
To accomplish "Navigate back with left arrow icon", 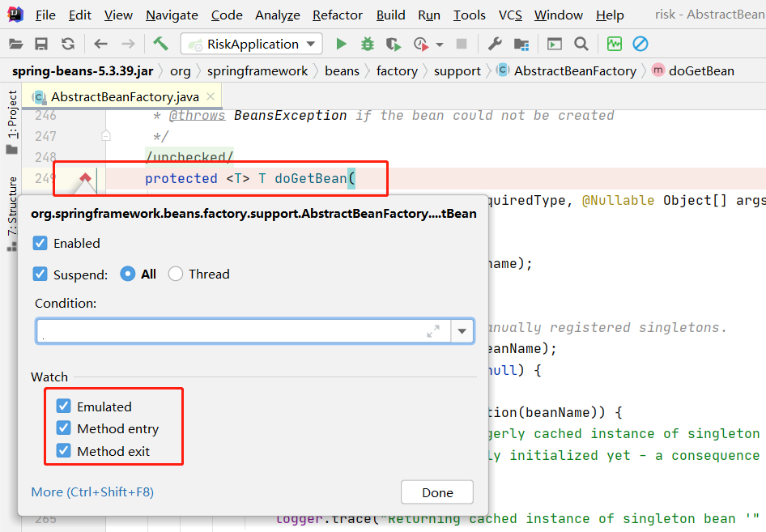I will (100, 45).
